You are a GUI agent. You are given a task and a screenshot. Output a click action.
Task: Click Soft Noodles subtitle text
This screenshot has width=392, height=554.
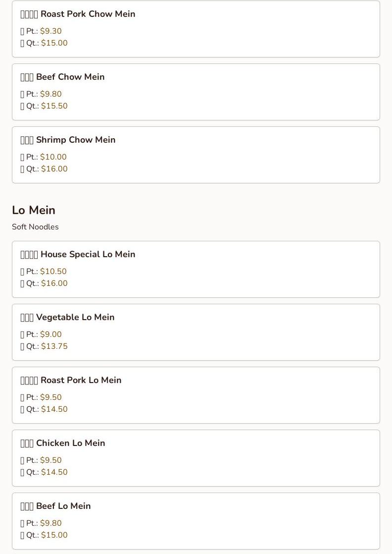coord(35,227)
